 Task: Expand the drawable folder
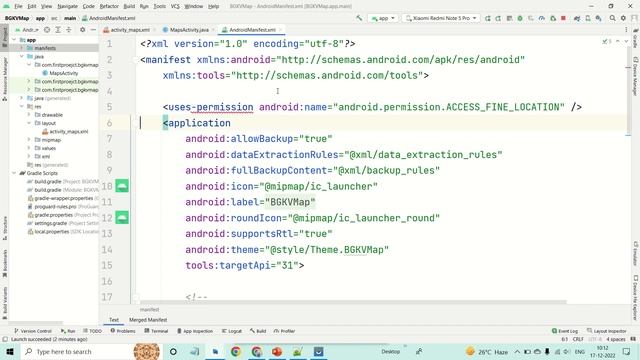coord(29,115)
